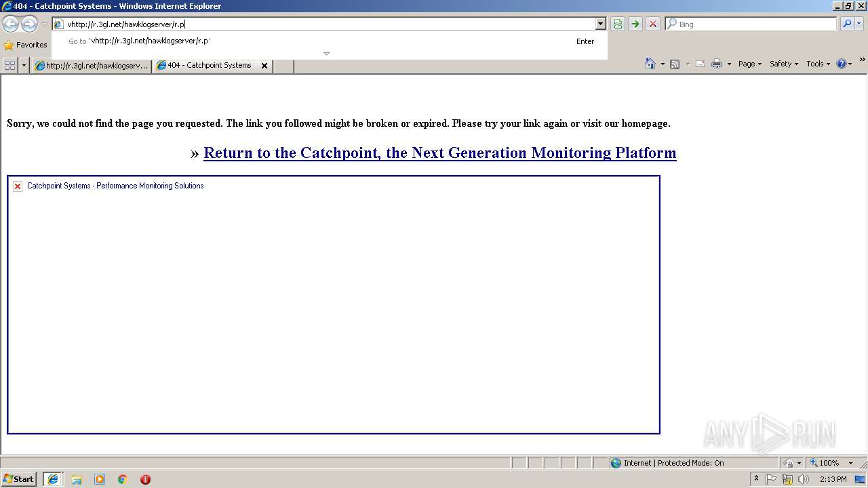Click the status bar privacy lock icon
868x488 pixels.
click(789, 463)
